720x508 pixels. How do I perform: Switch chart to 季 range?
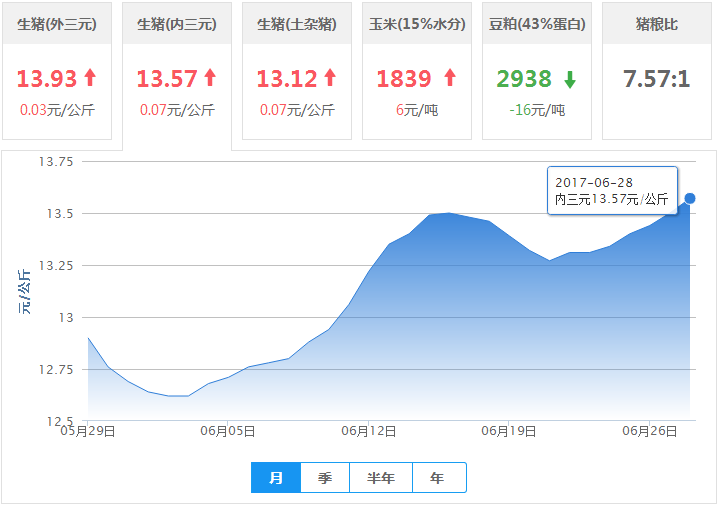[325, 478]
